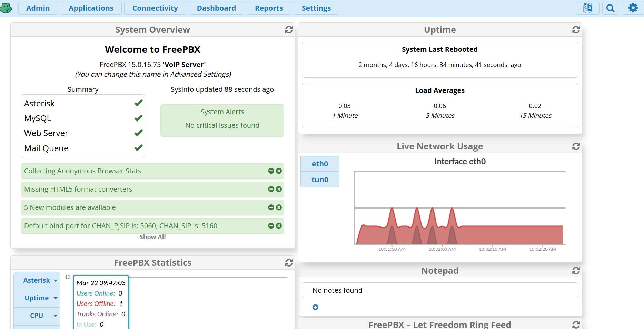Click the MySQL status checkmark
Viewport: 644px width, 329px height.
[x=138, y=118]
